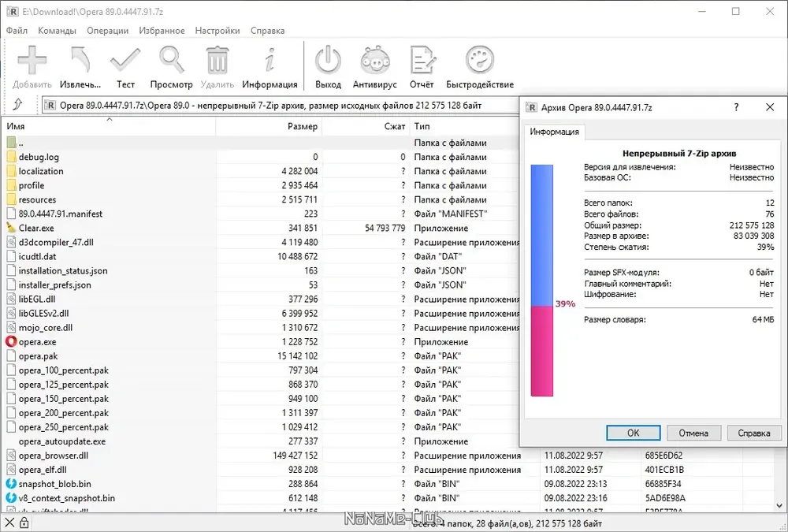Image resolution: width=788 pixels, height=532 pixels.
Task: Click the CRC value 685E6D62
Action: [x=663, y=456]
